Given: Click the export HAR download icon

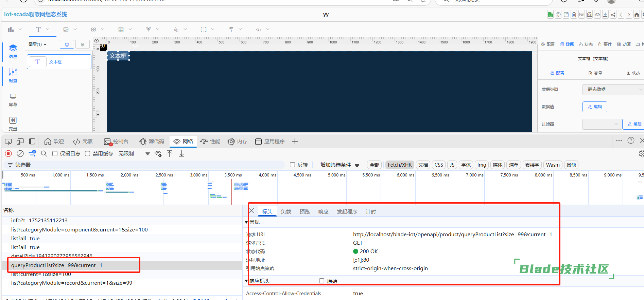Looking at the screenshot, I should pyautogui.click(x=181, y=154).
